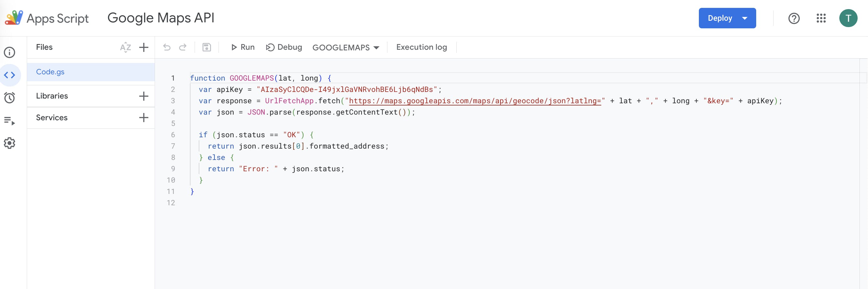This screenshot has height=289, width=868.
Task: Click the GOOGLEMAPS function name in code
Action: (252, 78)
